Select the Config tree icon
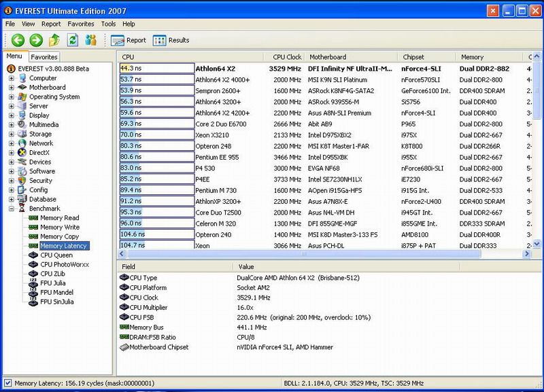 (x=22, y=190)
